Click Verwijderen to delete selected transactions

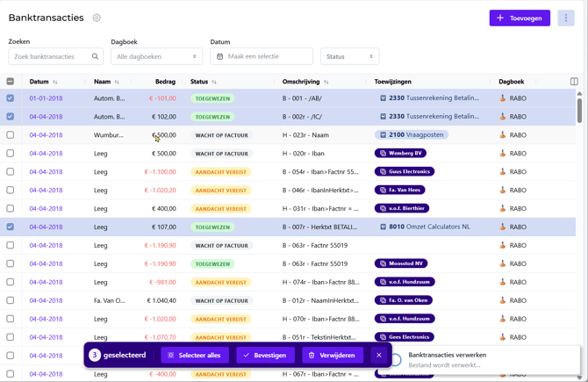(x=333, y=355)
